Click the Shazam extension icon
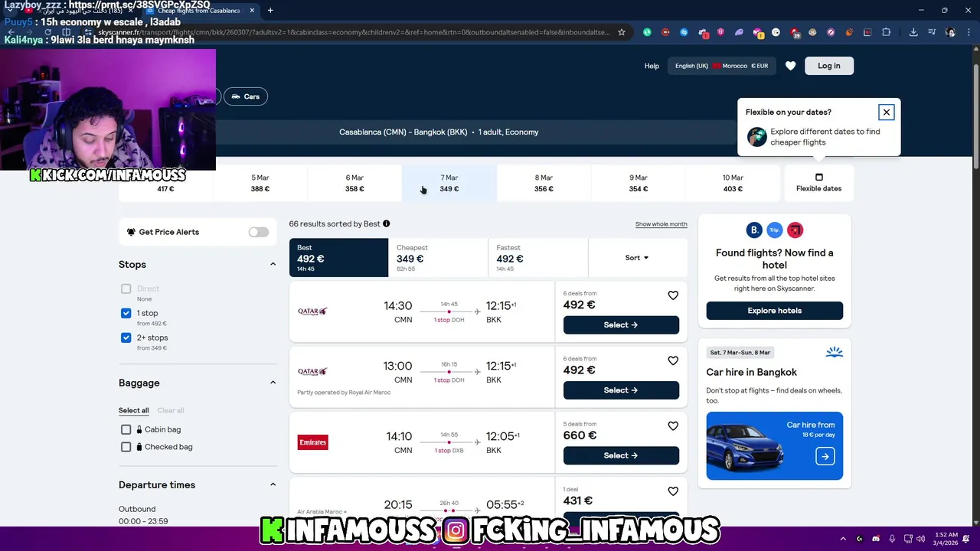980x551 pixels. (684, 32)
